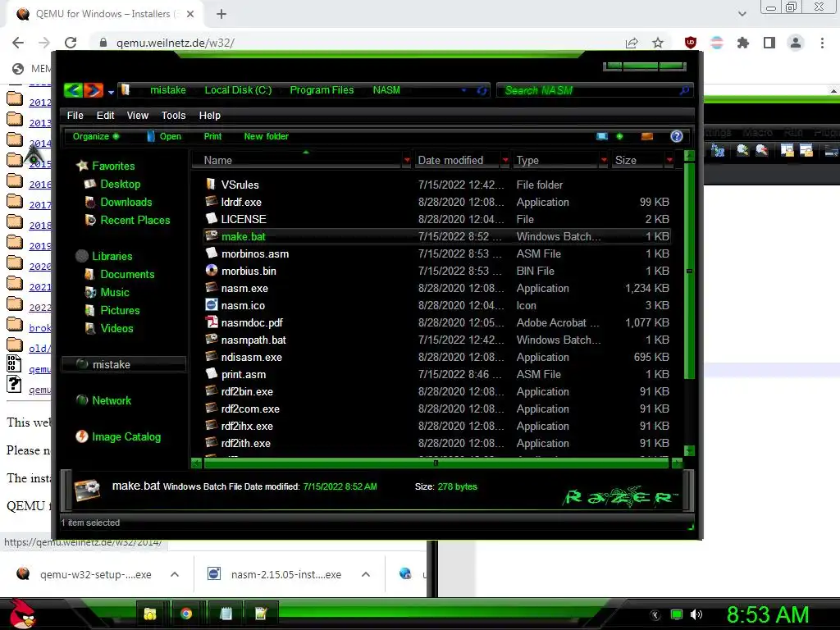Click the green Back arrow in Explorer
The width and height of the screenshot is (840, 630).
(73, 90)
